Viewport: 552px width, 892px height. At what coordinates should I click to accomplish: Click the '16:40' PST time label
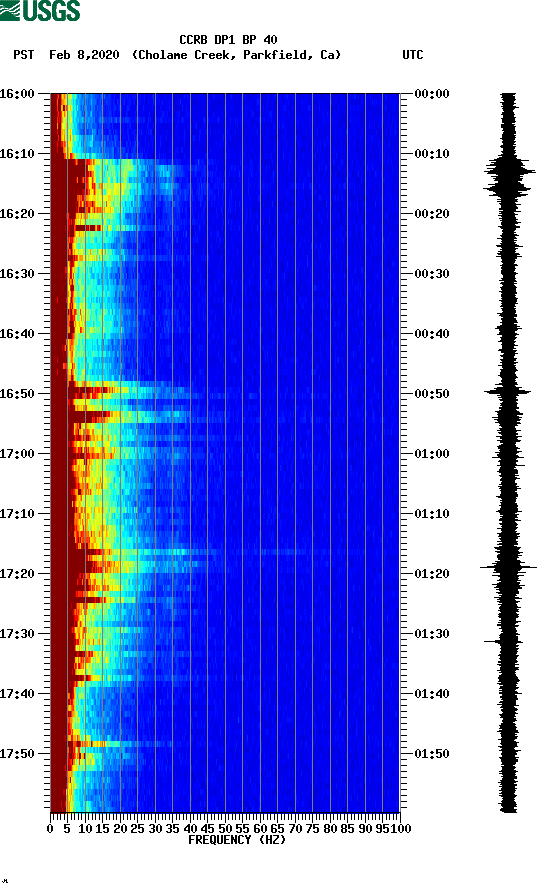tap(17, 333)
